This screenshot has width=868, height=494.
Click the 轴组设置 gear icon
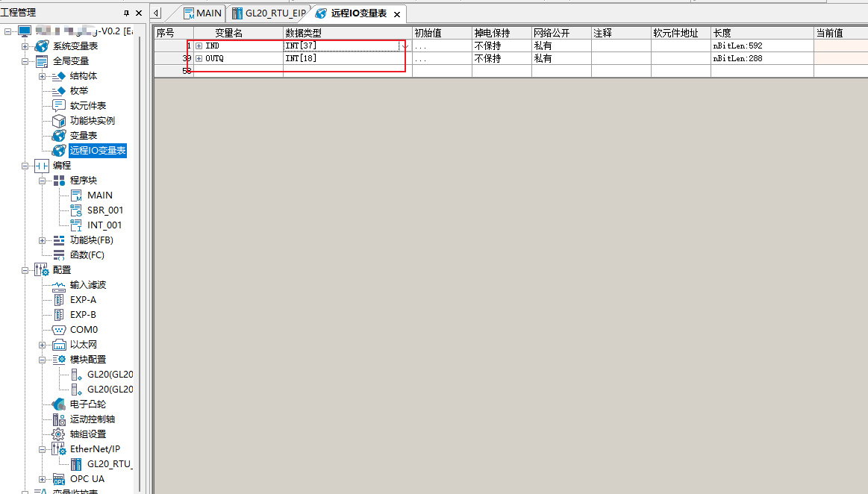click(x=59, y=434)
